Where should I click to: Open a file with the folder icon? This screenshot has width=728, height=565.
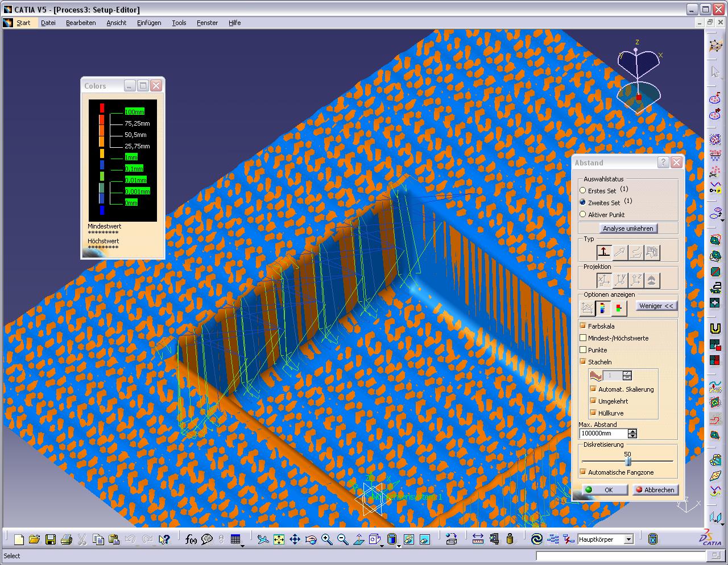tap(34, 539)
